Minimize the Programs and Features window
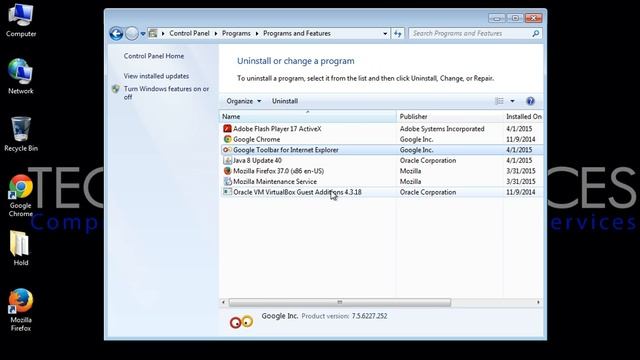The width and height of the screenshot is (640, 360). (496, 18)
